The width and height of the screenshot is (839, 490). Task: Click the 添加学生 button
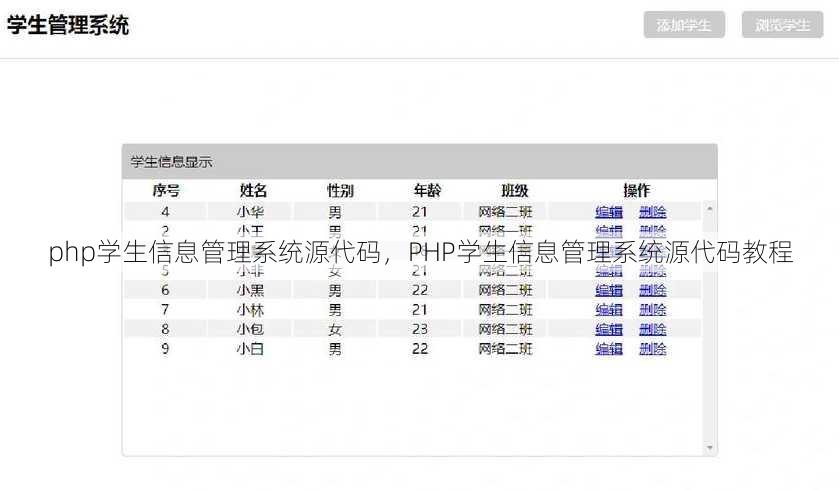click(x=684, y=25)
